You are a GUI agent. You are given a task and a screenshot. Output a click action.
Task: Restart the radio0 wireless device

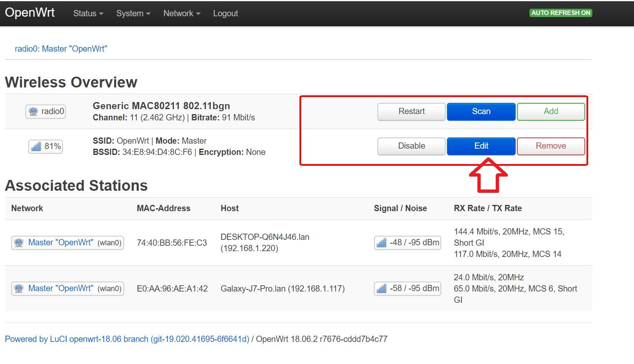click(x=412, y=112)
